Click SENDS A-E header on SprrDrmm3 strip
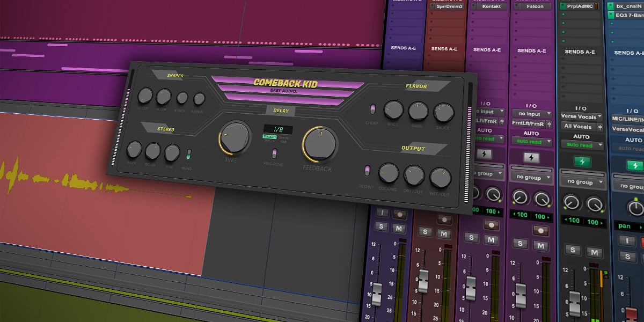This screenshot has height=322, width=644. (x=444, y=49)
